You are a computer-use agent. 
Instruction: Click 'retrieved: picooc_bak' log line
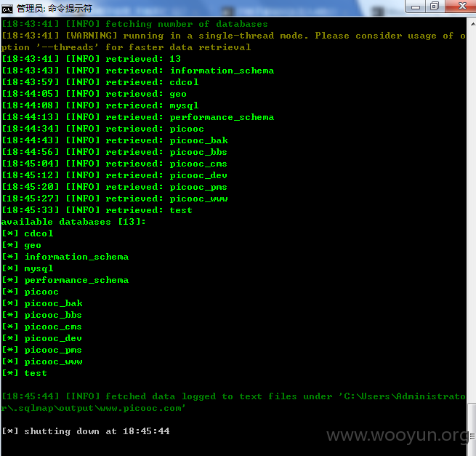click(115, 140)
